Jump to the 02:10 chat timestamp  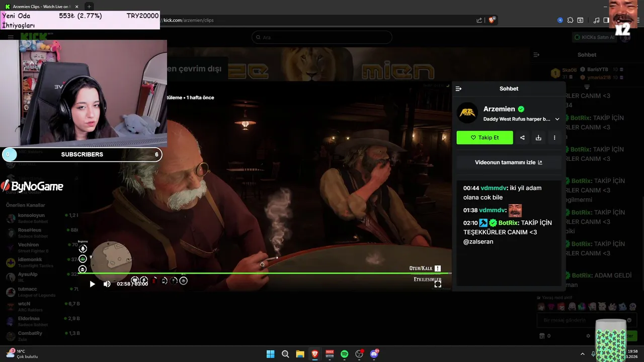[470, 223]
